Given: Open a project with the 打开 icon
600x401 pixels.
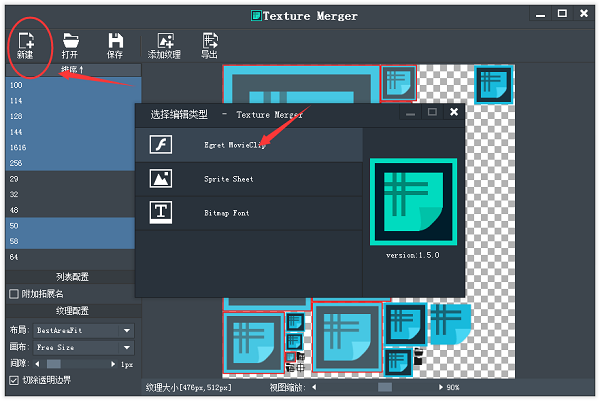Looking at the screenshot, I should pos(70,46).
